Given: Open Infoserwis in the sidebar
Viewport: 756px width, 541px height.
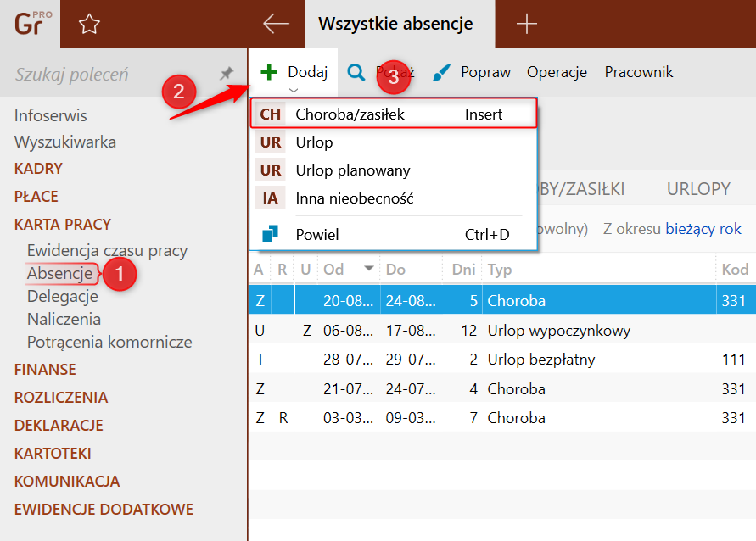Looking at the screenshot, I should click(x=51, y=115).
